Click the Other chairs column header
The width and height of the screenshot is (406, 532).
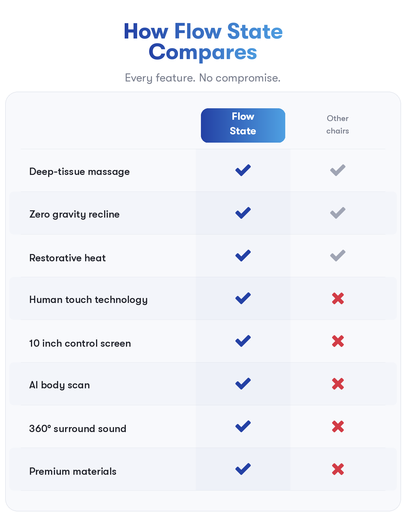pyautogui.click(x=338, y=125)
